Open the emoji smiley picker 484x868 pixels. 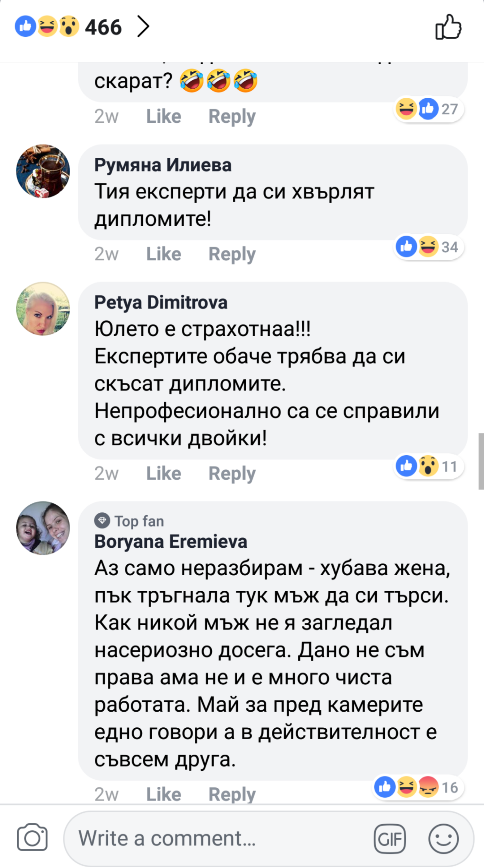[x=443, y=839]
